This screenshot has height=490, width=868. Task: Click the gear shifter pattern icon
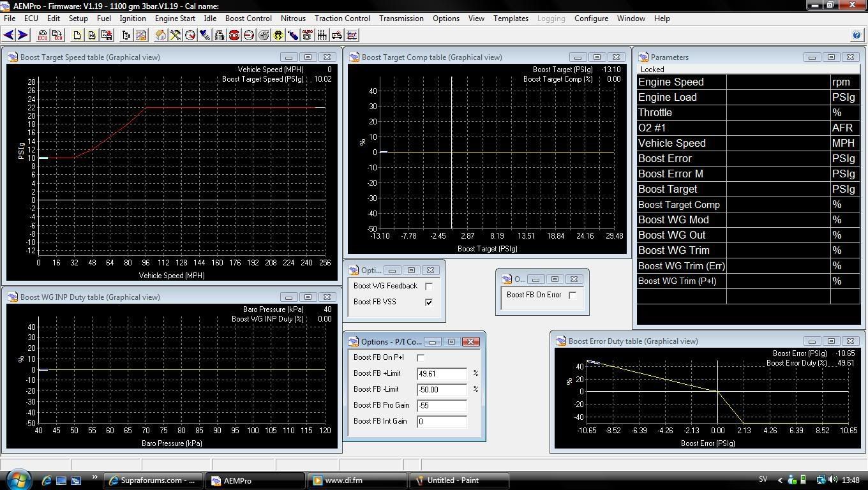click(x=322, y=35)
